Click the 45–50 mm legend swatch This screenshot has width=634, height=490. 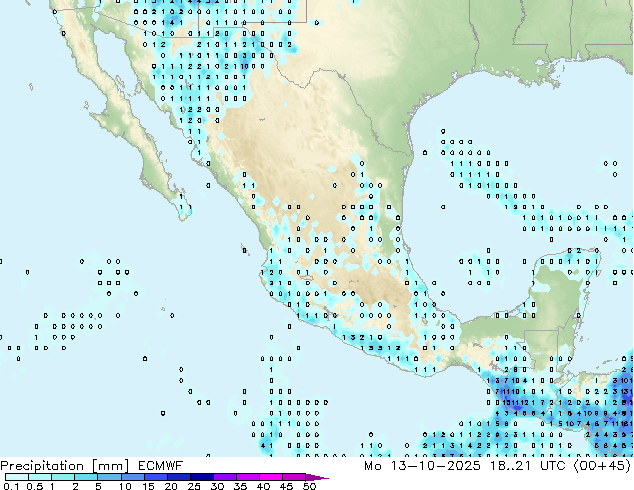pyautogui.click(x=294, y=477)
